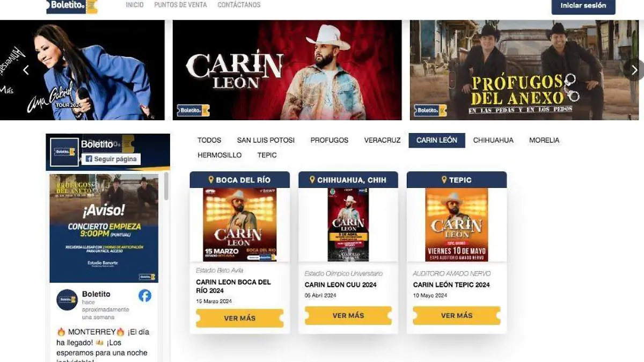Advance carousel with next arrow
The width and height of the screenshot is (644, 362).
pyautogui.click(x=634, y=70)
